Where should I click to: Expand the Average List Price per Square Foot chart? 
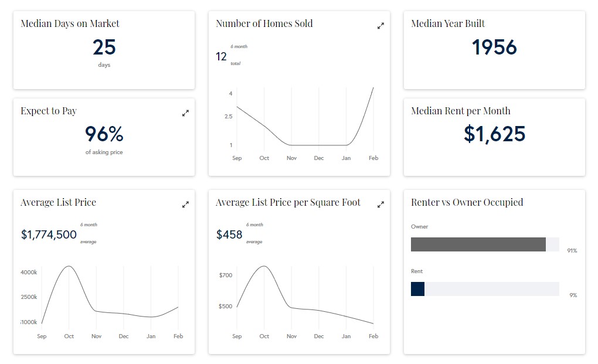(380, 204)
